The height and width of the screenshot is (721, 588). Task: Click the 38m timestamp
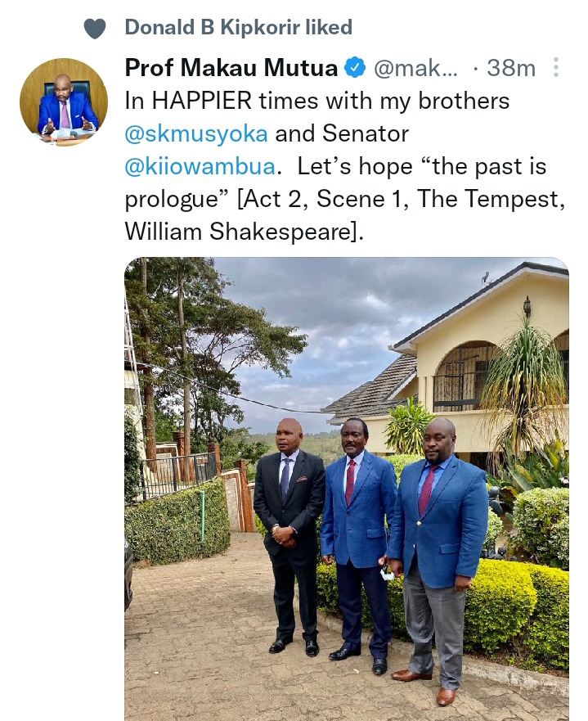tap(511, 68)
